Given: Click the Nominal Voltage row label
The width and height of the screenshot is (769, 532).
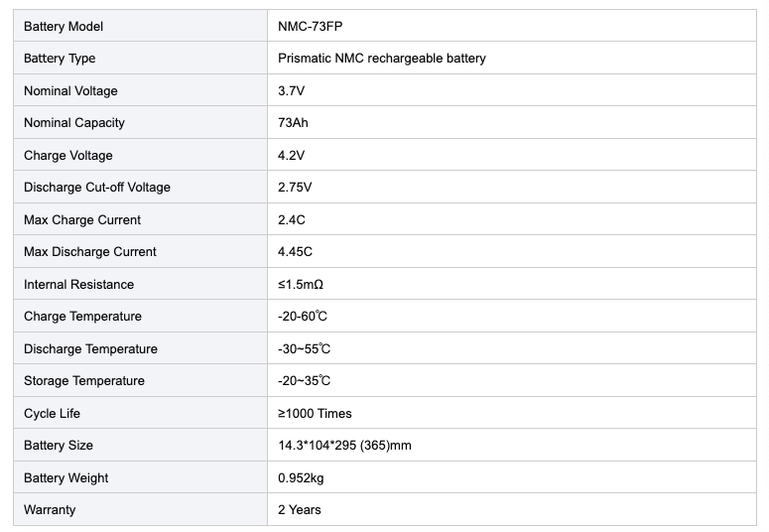Looking at the screenshot, I should (70, 90).
